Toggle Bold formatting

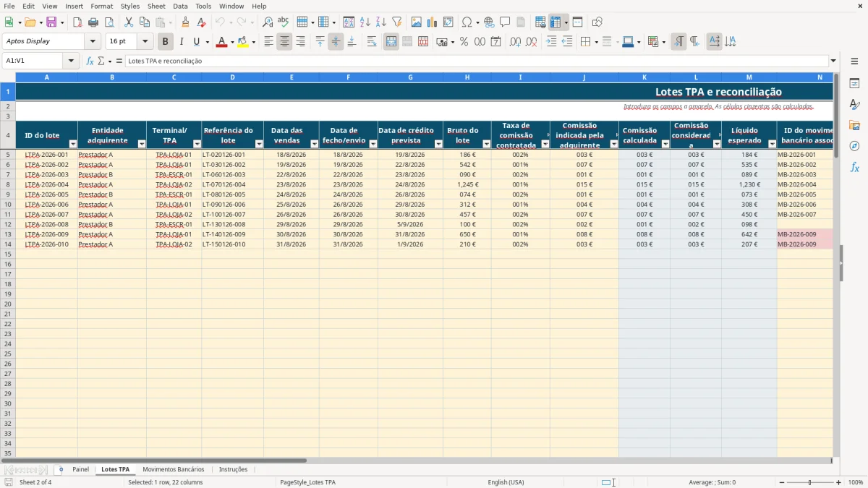coord(166,42)
